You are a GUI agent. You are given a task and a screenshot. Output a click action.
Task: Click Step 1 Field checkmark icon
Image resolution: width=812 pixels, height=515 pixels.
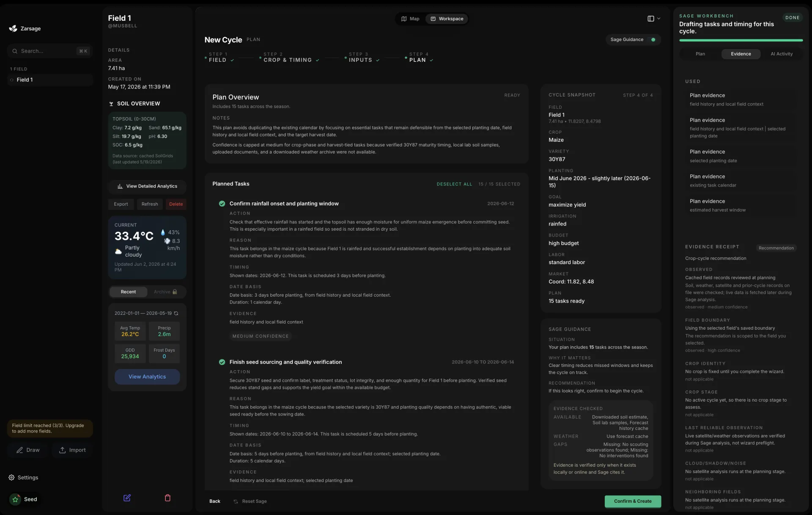pyautogui.click(x=232, y=61)
